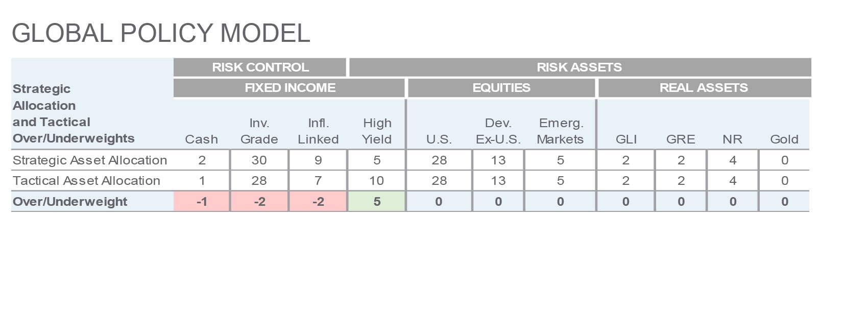Click the Infl. Linked underweight -2 cell
Viewport: 868px width, 335px height.
pos(318,201)
